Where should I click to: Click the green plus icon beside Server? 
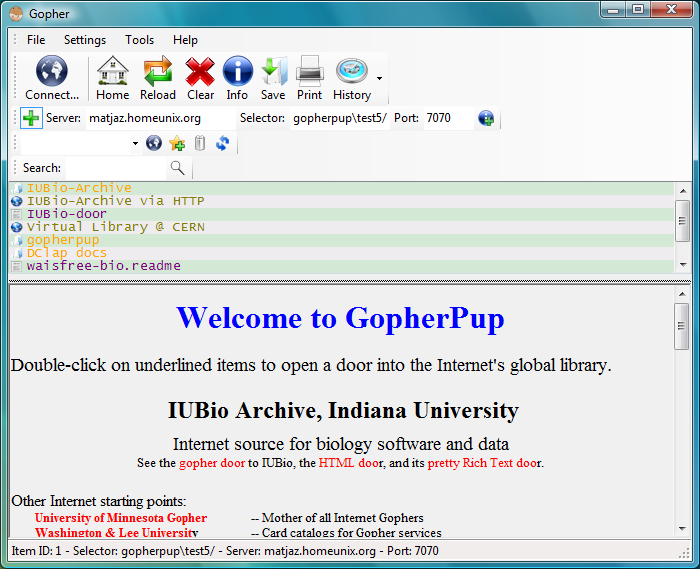(31, 118)
